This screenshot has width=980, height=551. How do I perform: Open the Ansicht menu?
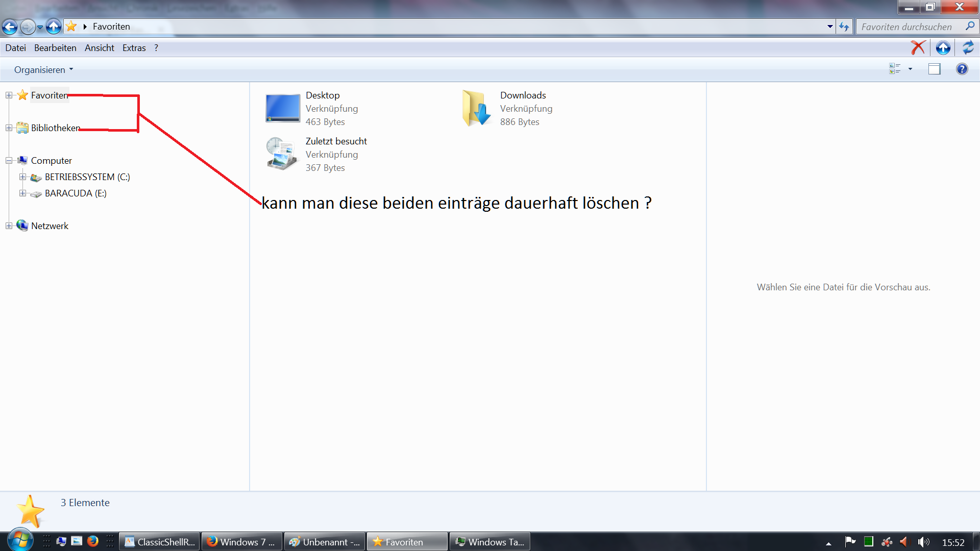pos(99,48)
